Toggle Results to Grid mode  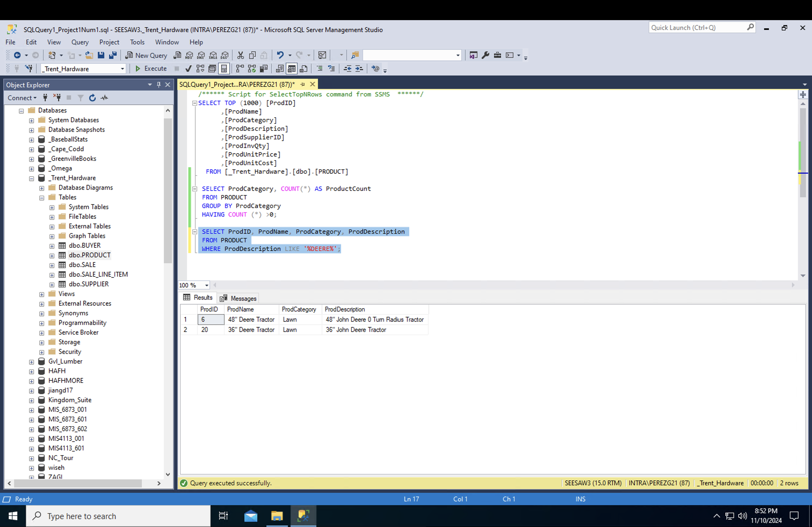(x=291, y=69)
